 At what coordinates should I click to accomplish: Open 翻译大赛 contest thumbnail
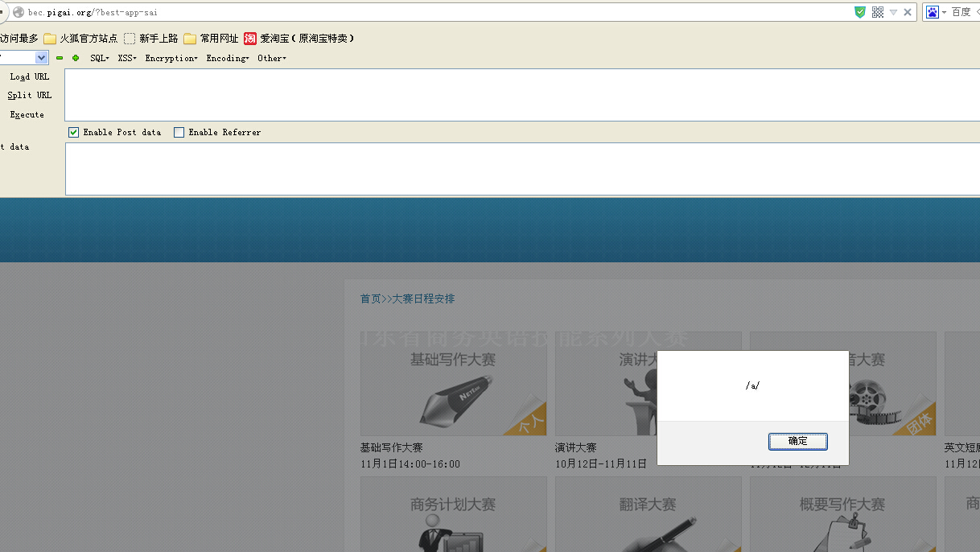pyautogui.click(x=649, y=514)
